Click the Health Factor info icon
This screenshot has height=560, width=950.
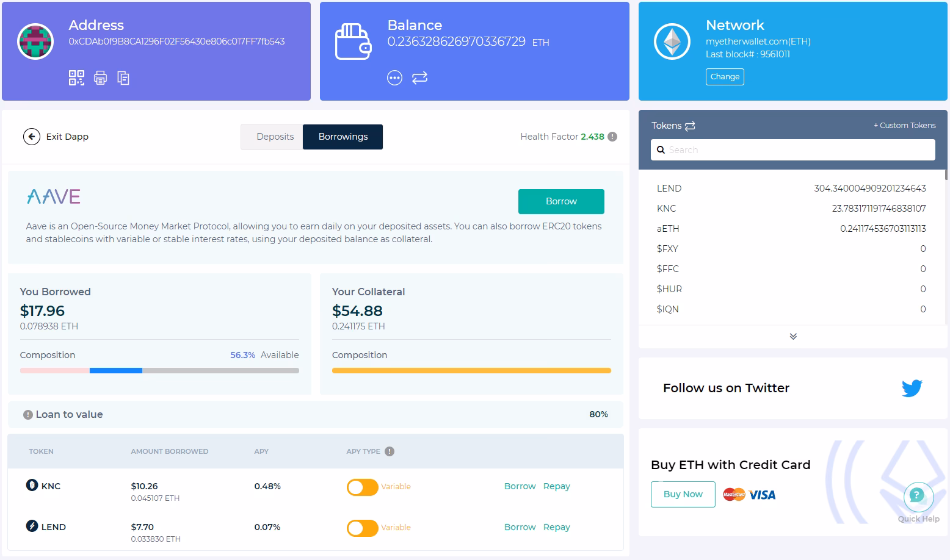[x=612, y=137]
